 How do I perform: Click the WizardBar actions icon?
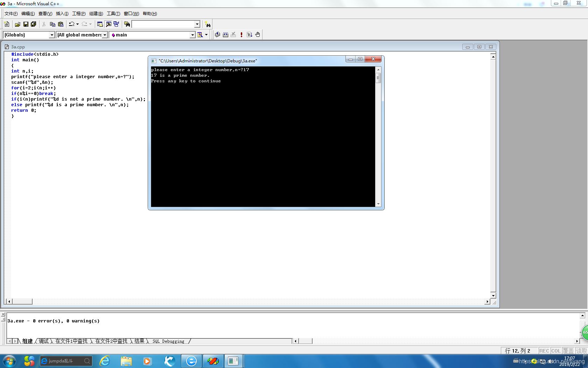[x=200, y=35]
